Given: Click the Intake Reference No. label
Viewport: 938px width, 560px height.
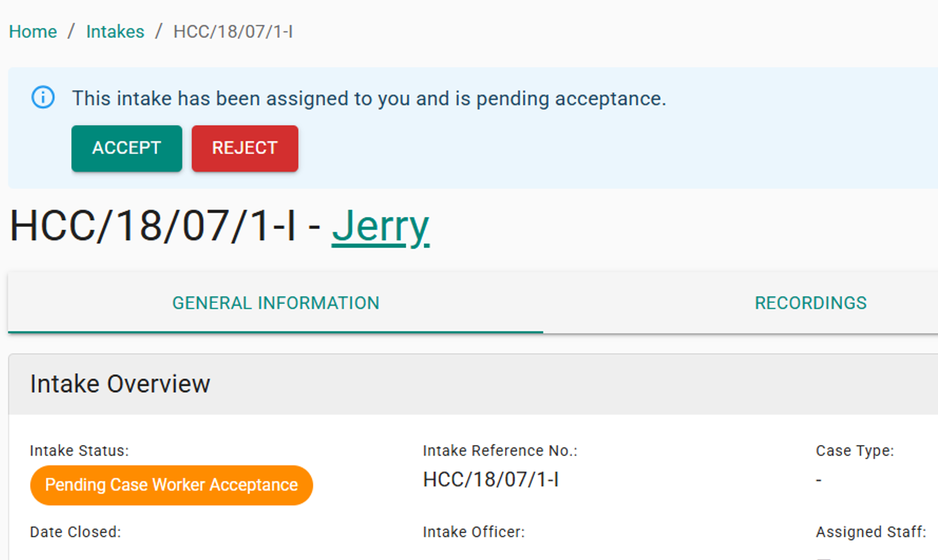Looking at the screenshot, I should (x=500, y=451).
